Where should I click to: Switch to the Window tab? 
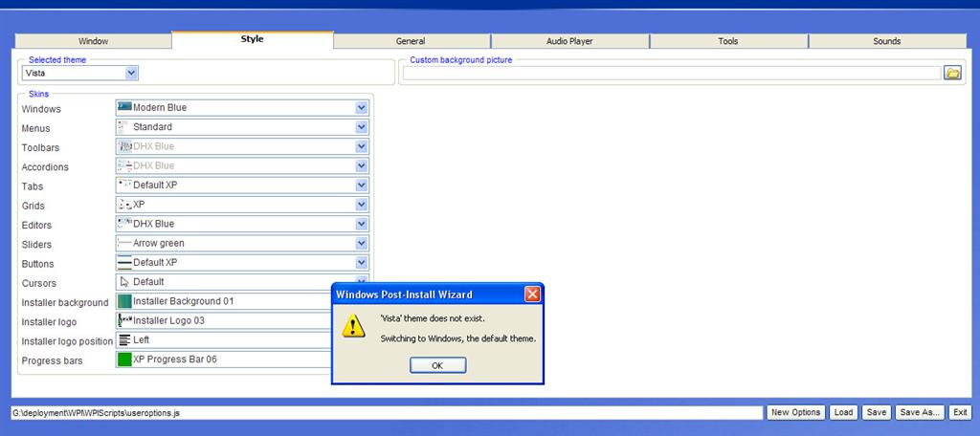point(93,41)
